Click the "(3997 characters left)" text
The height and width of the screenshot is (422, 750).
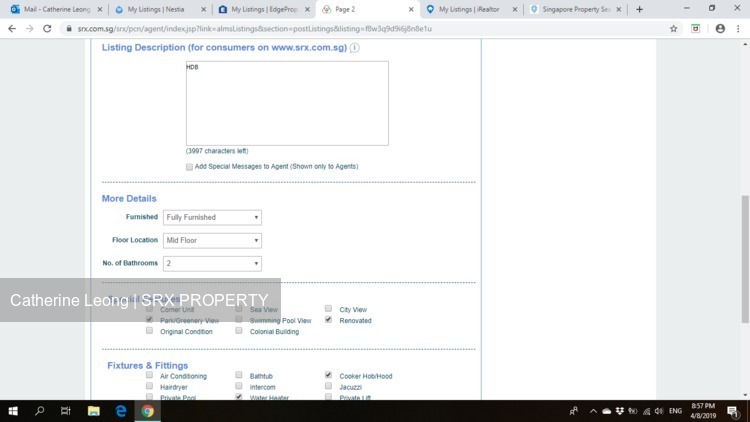click(x=217, y=151)
